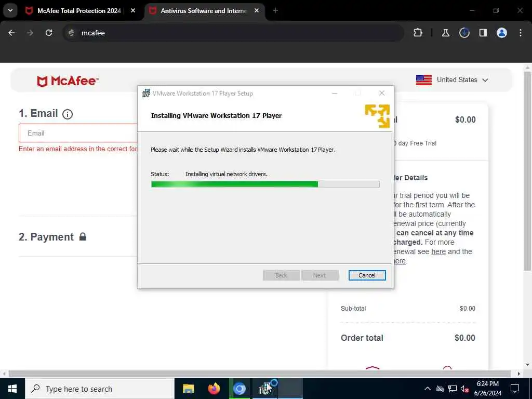This screenshot has height=399, width=532.
Task: Click Cancel in VMware setup
Action: point(367,275)
